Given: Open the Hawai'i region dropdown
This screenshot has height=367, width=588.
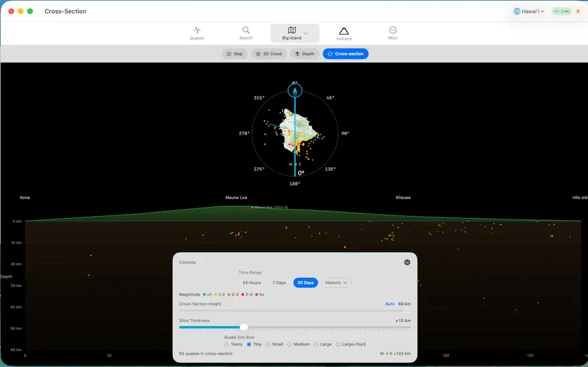Looking at the screenshot, I should click(x=529, y=11).
